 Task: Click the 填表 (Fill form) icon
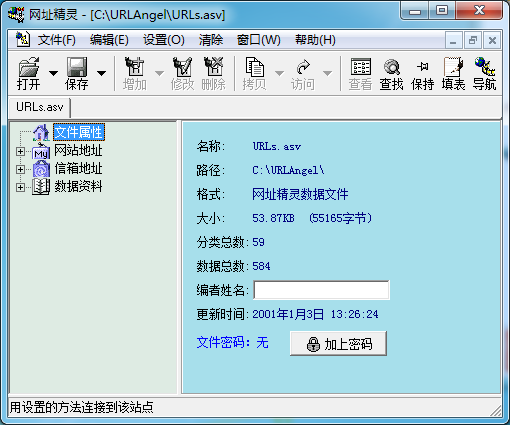click(x=453, y=74)
